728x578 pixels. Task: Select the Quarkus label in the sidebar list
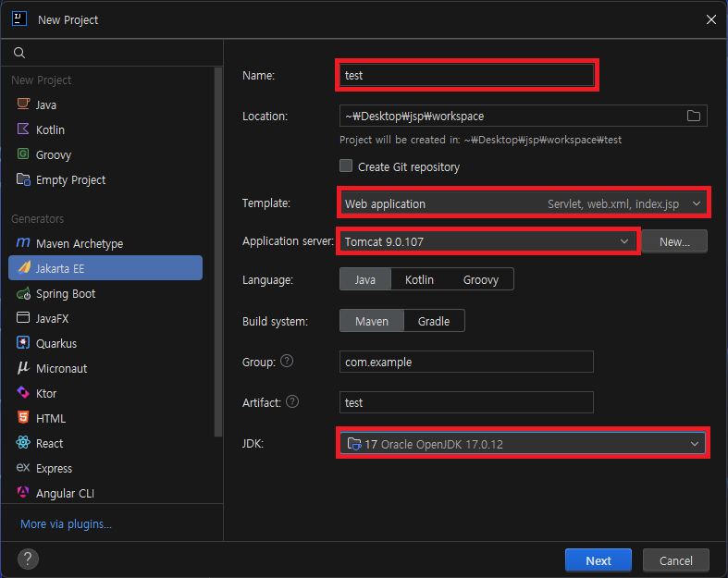[x=56, y=343]
